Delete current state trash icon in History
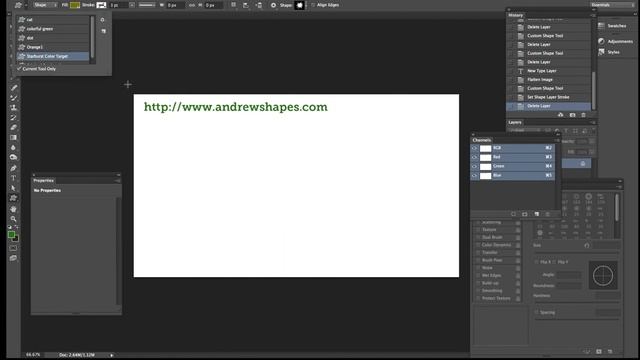This screenshot has height=360, width=640. coord(583,115)
